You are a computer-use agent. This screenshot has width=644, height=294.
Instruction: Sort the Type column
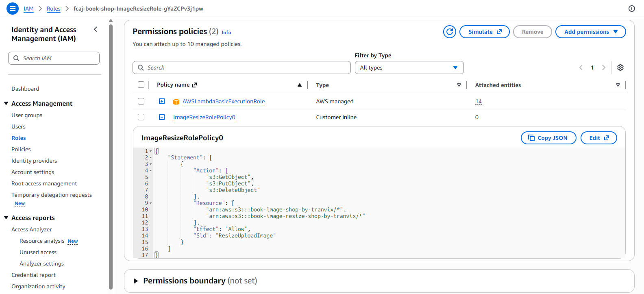click(x=459, y=85)
